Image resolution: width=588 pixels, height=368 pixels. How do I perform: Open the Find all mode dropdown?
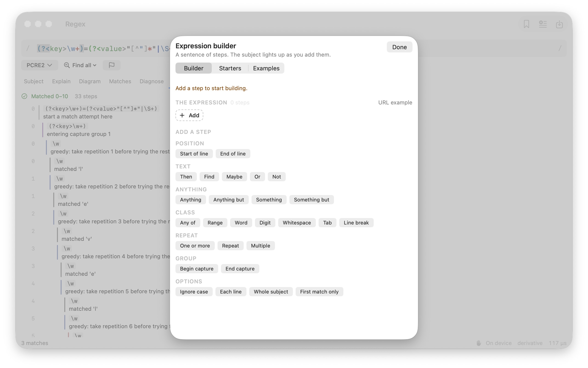[x=80, y=65]
